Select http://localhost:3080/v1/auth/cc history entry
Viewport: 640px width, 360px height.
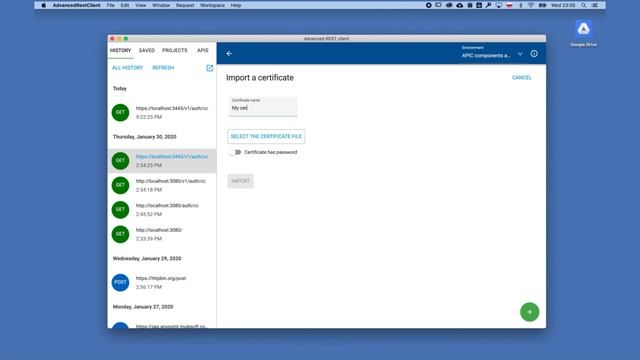pos(162,185)
